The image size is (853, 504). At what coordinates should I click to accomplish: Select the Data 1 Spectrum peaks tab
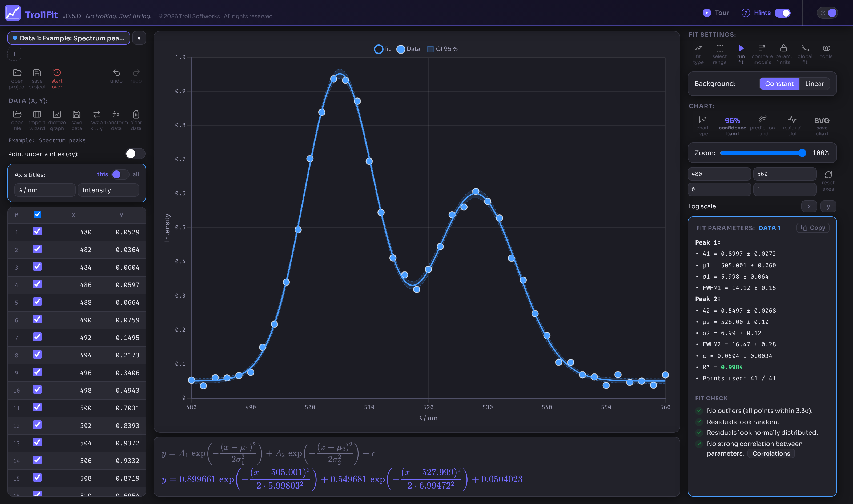(69, 38)
